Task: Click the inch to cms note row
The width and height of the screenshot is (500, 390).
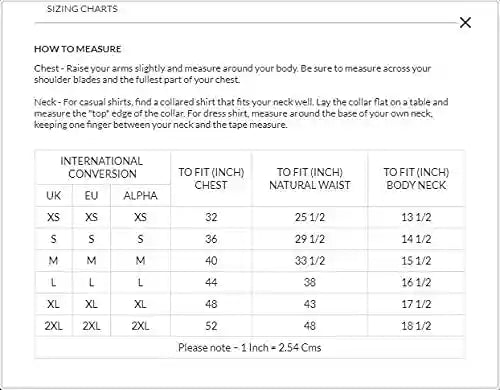Action: click(x=250, y=348)
